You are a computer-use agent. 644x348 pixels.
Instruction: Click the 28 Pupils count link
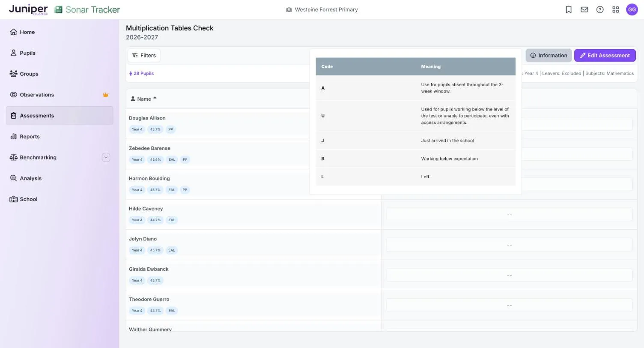[x=143, y=73]
